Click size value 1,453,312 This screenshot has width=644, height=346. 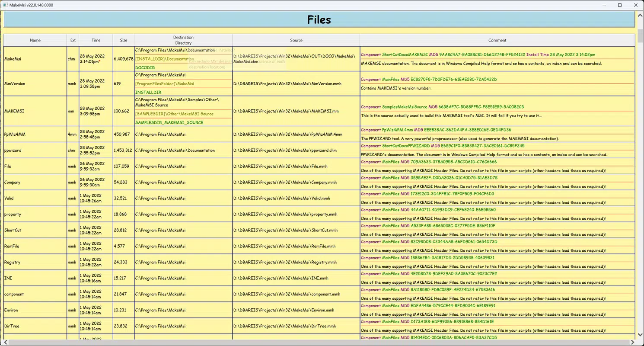(x=123, y=150)
